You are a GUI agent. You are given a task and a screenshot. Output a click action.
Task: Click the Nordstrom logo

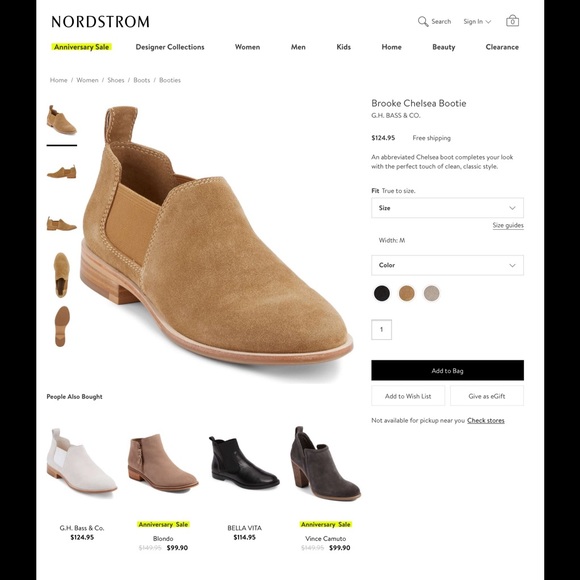coord(100,21)
